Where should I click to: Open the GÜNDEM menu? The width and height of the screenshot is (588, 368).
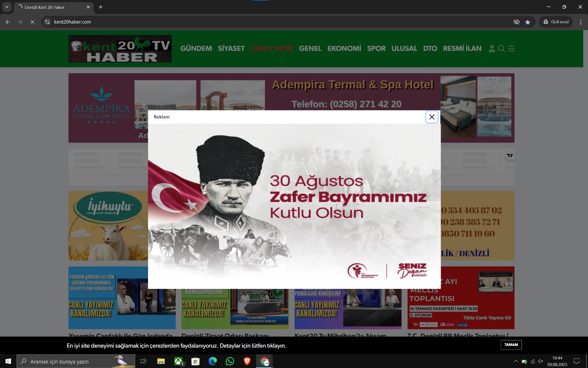click(x=196, y=49)
